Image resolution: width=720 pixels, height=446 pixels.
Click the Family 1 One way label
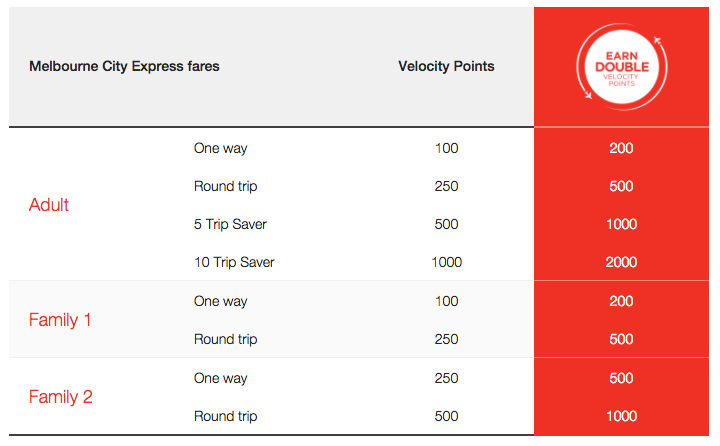click(220, 301)
